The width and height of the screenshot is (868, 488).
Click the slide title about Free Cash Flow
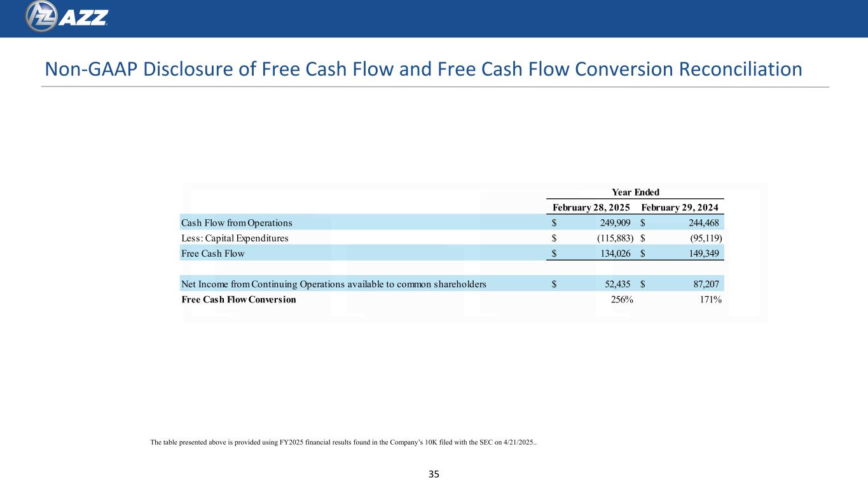click(424, 68)
